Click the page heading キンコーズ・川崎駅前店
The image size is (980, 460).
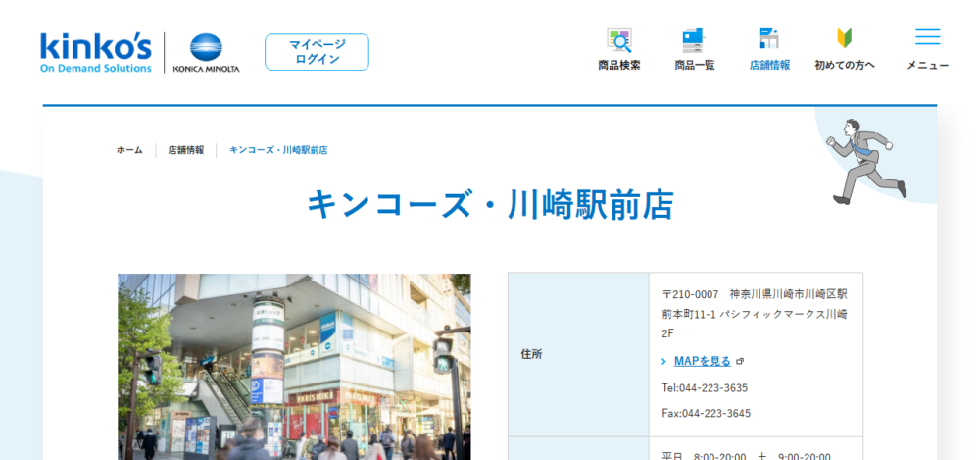point(490,205)
